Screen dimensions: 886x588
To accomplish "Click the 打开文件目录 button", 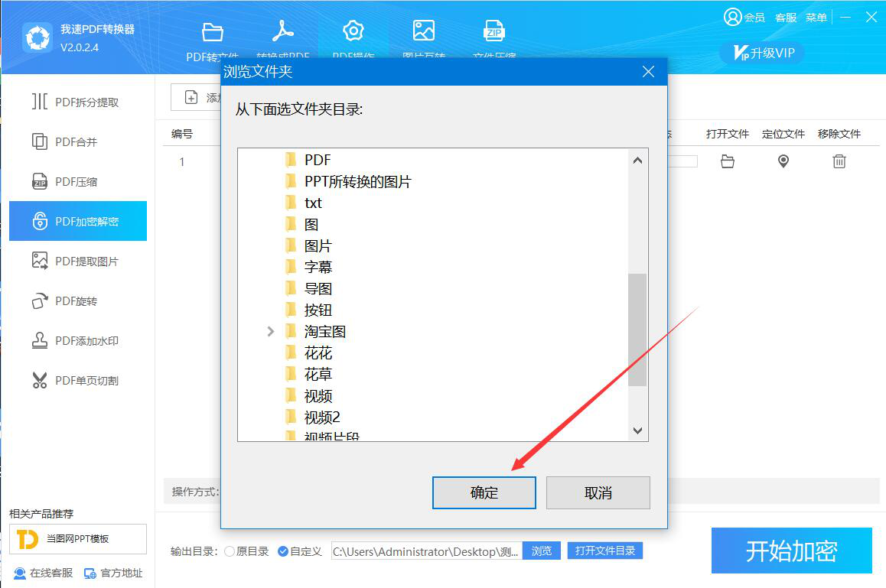I will 604,551.
